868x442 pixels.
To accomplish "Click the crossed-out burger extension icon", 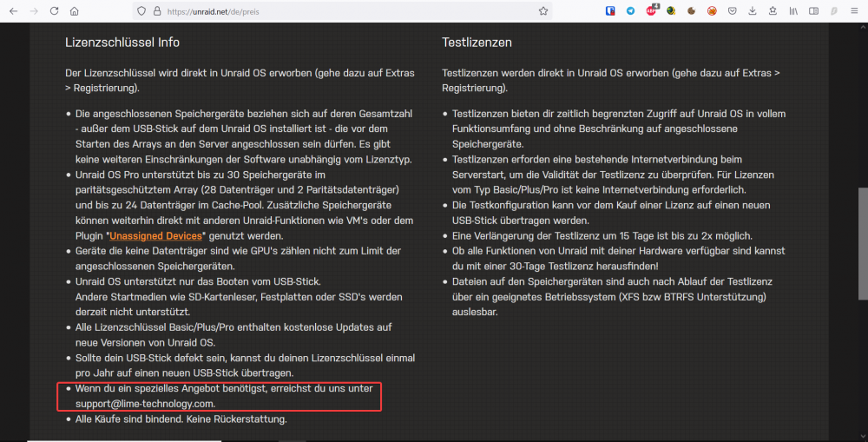I will click(x=712, y=11).
